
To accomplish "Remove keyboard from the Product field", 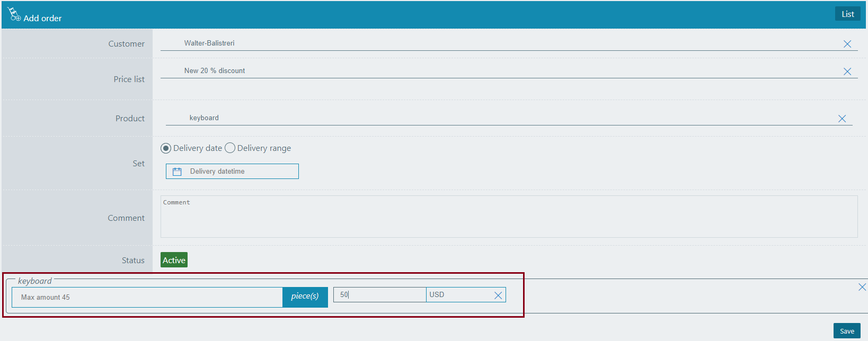I will tap(842, 119).
